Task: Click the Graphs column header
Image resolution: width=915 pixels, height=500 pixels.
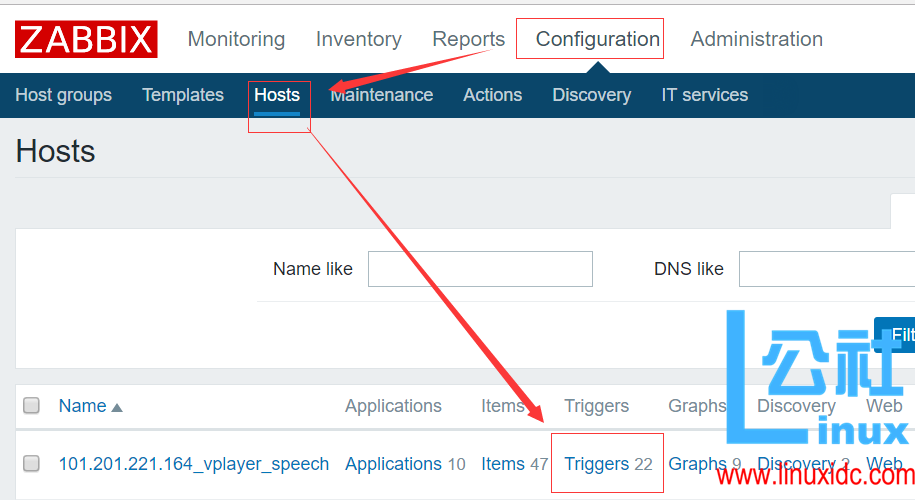Action: pyautogui.click(x=697, y=405)
